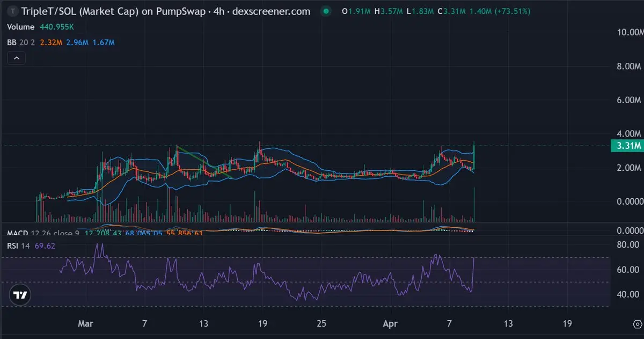The image size is (644, 339).
Task: Click the 40.00 RSI axis label
Action: click(628, 294)
